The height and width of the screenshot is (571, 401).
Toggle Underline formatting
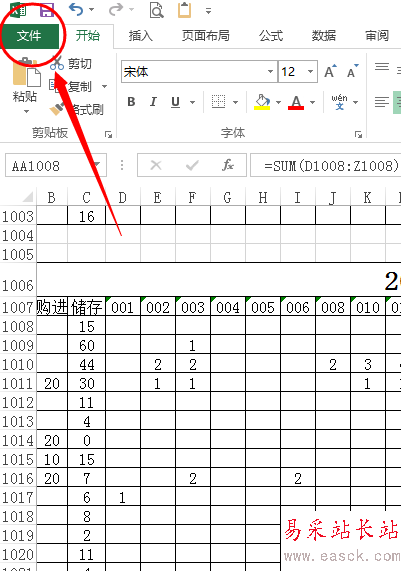[176, 102]
